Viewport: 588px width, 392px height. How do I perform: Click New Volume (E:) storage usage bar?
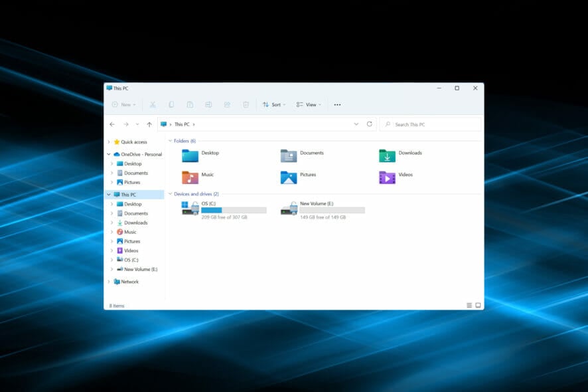tap(332, 210)
